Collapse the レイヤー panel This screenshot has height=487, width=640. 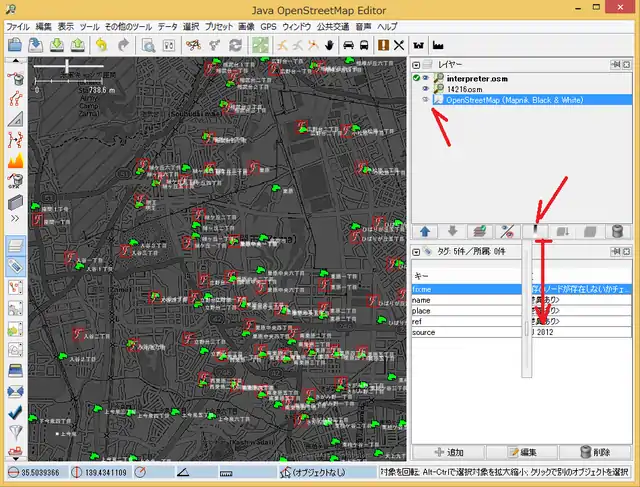[417, 64]
